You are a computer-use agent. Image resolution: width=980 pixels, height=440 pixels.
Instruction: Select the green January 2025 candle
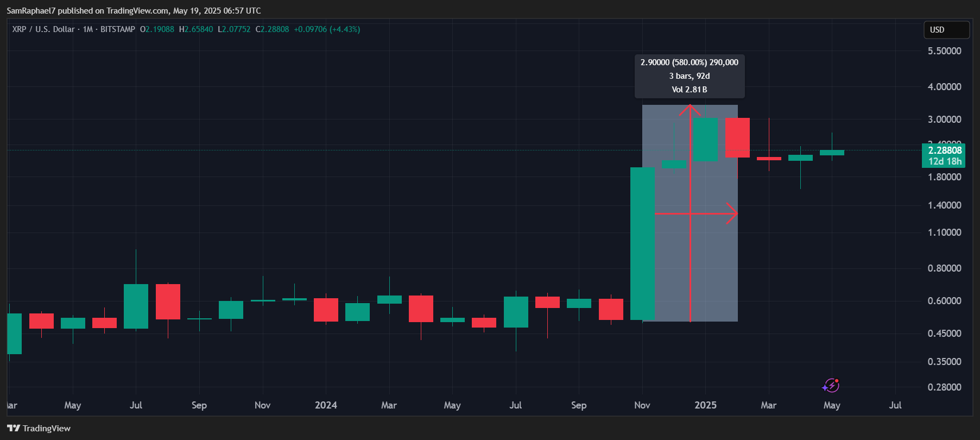click(705, 140)
